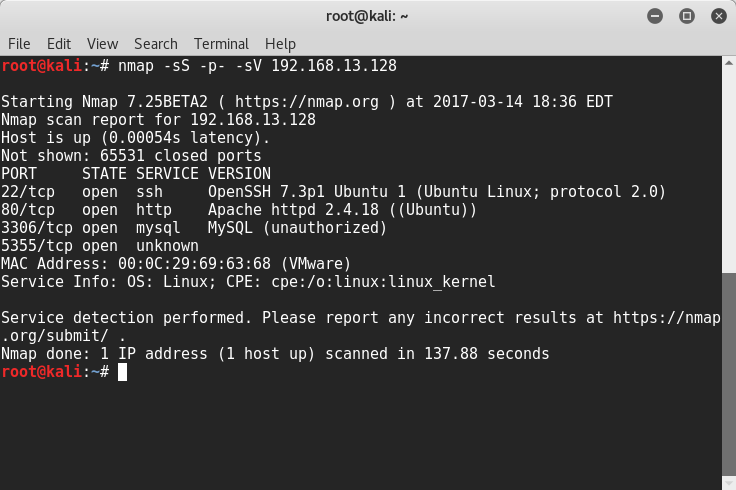Click the cursor block at the last prompt

122,372
